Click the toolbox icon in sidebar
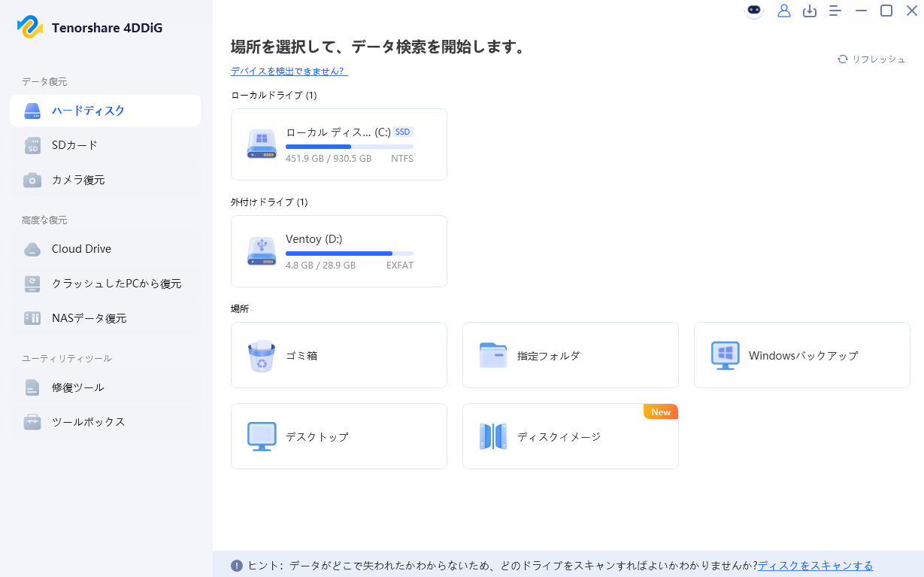924x577 pixels. pos(32,422)
